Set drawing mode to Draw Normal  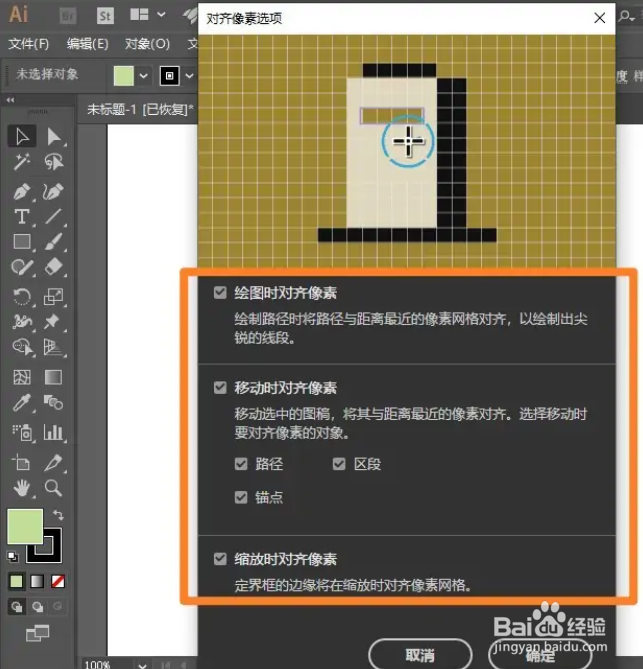pos(17,606)
